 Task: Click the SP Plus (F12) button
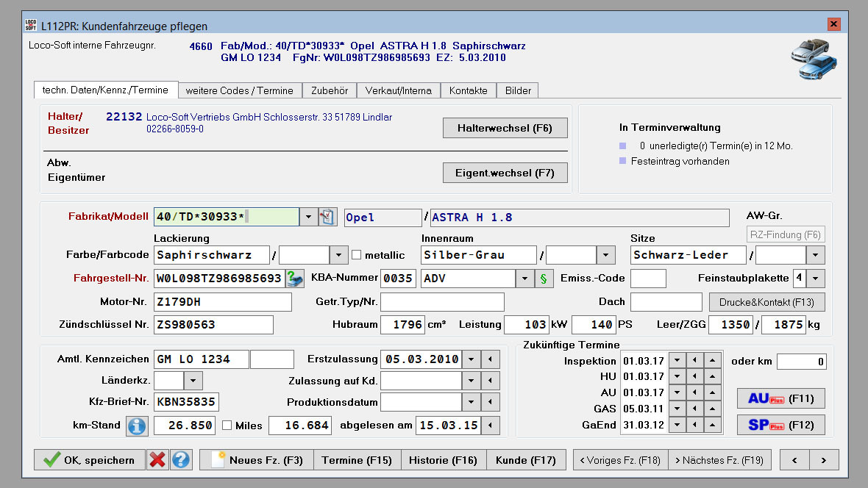tap(780, 425)
